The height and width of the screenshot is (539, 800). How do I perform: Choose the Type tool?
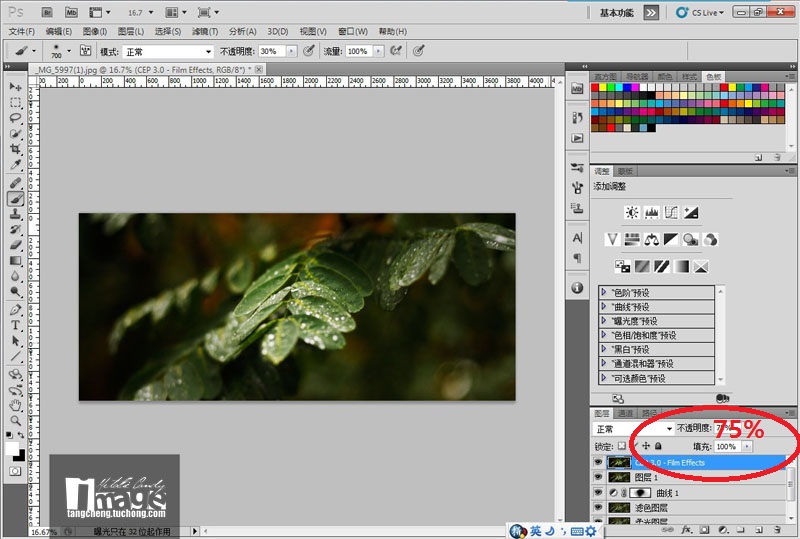click(15, 325)
